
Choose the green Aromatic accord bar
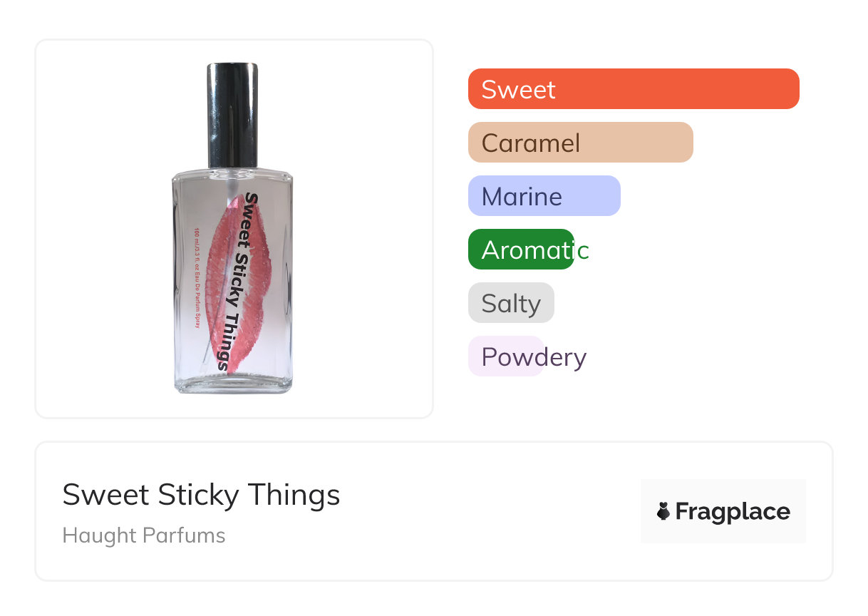click(x=521, y=250)
